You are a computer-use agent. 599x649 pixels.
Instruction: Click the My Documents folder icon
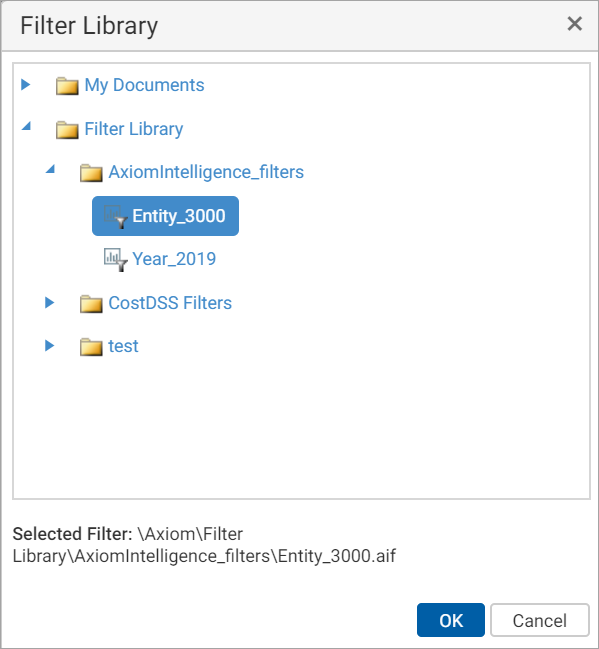point(67,86)
